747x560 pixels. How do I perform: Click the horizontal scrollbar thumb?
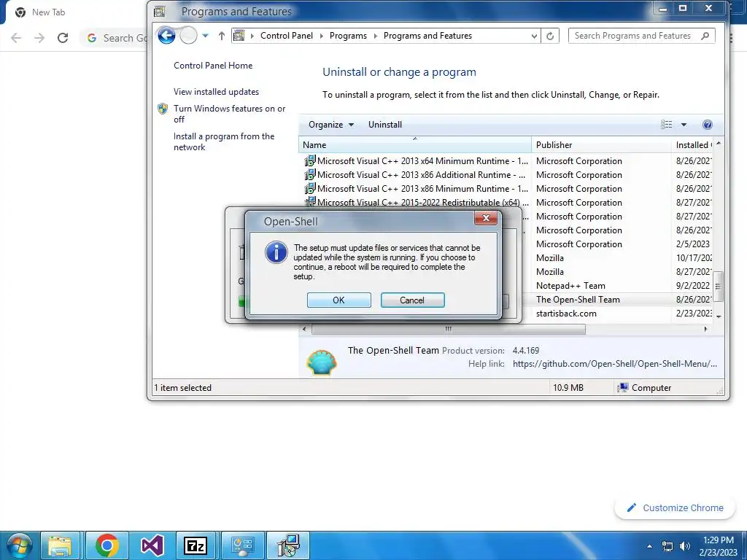449,329
